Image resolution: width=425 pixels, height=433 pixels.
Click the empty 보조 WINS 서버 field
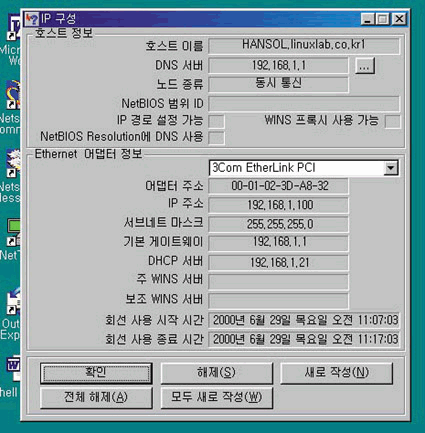(279, 301)
